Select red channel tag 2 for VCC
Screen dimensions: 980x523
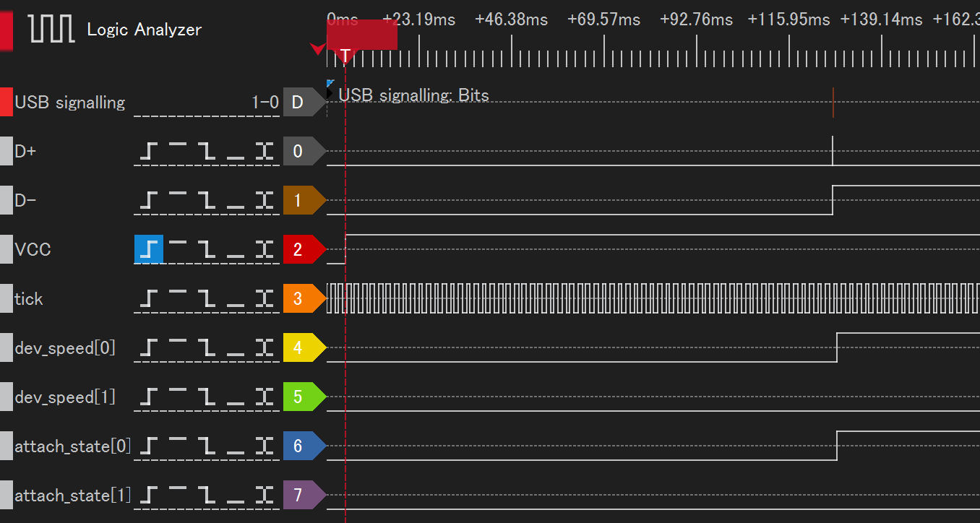304,249
